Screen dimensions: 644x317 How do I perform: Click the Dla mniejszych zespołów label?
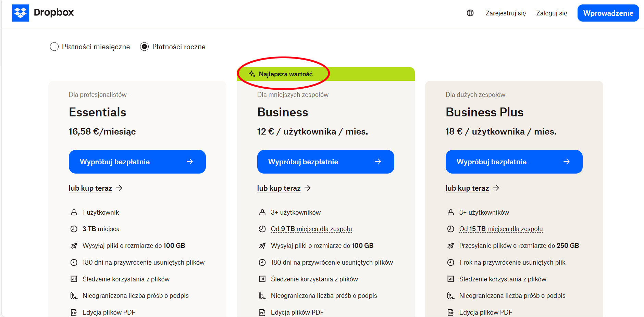click(293, 95)
